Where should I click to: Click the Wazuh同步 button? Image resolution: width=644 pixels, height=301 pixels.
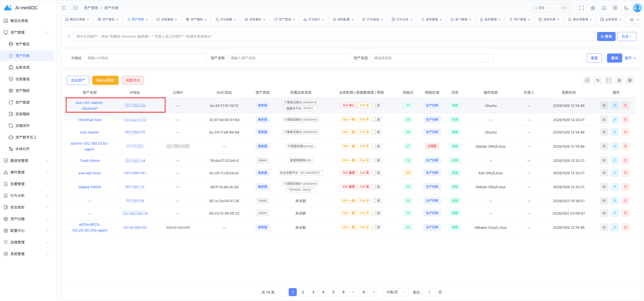(x=105, y=80)
